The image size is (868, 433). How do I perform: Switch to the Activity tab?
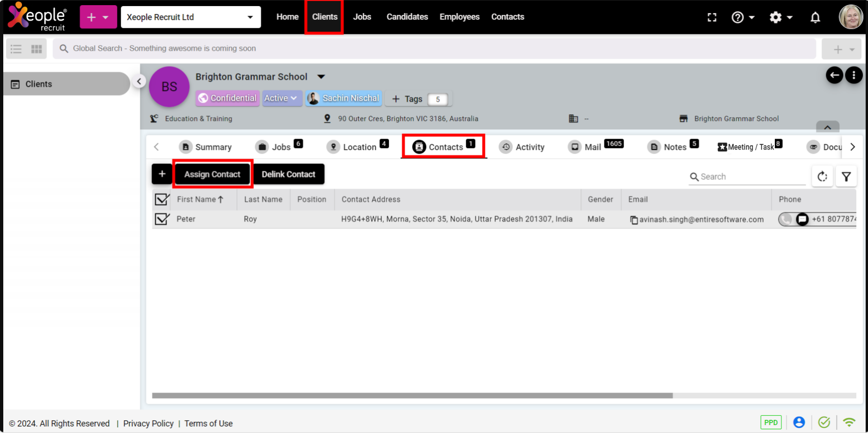coord(522,147)
